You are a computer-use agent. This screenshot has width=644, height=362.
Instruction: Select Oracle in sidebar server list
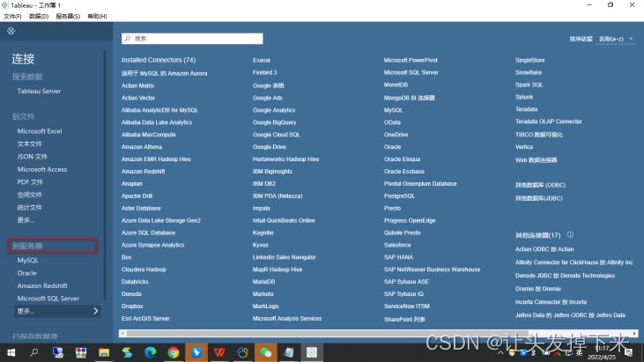click(26, 273)
